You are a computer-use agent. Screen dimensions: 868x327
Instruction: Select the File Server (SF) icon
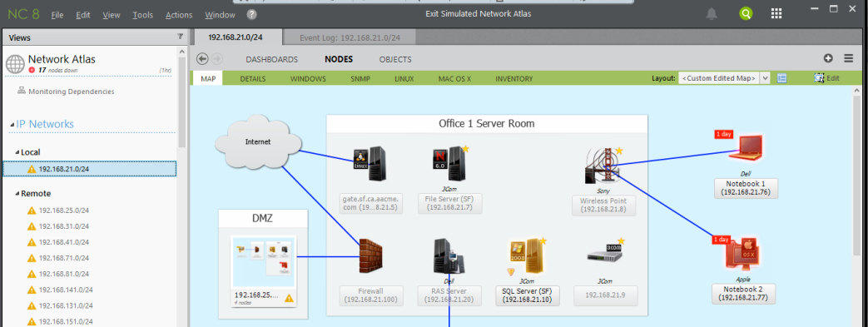[x=449, y=163]
